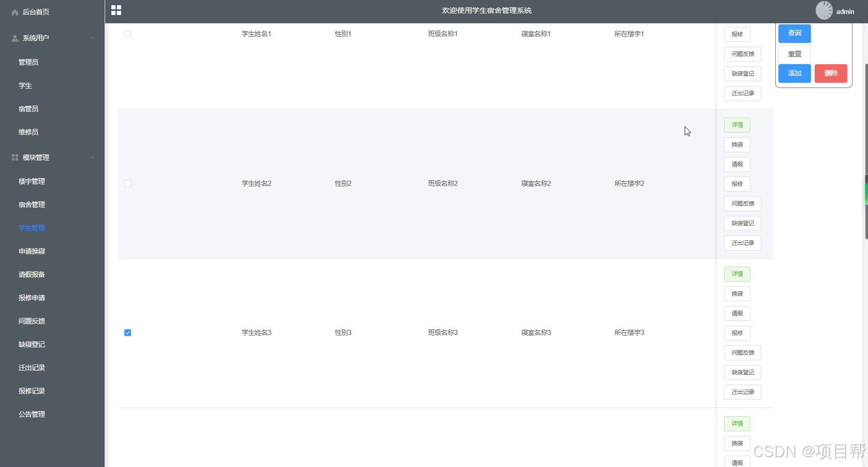Open 管理员 in the sidebar
868x467 pixels.
(28, 62)
